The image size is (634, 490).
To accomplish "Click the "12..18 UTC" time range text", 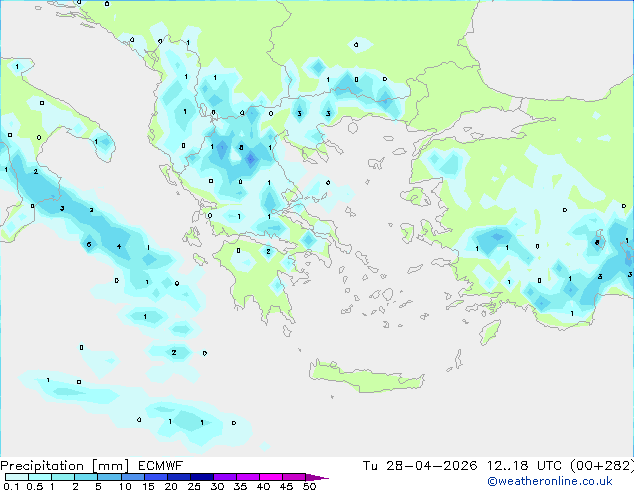I will [x=524, y=466].
